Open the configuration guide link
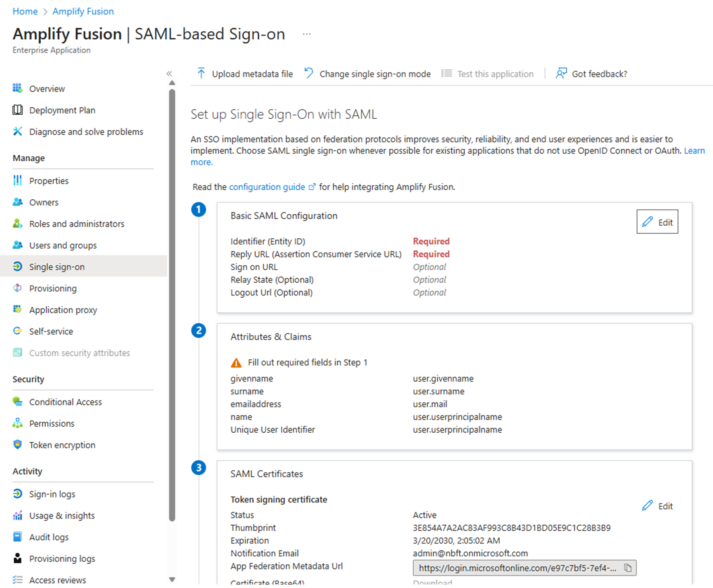Viewport: 713px width, 588px height. (x=267, y=187)
